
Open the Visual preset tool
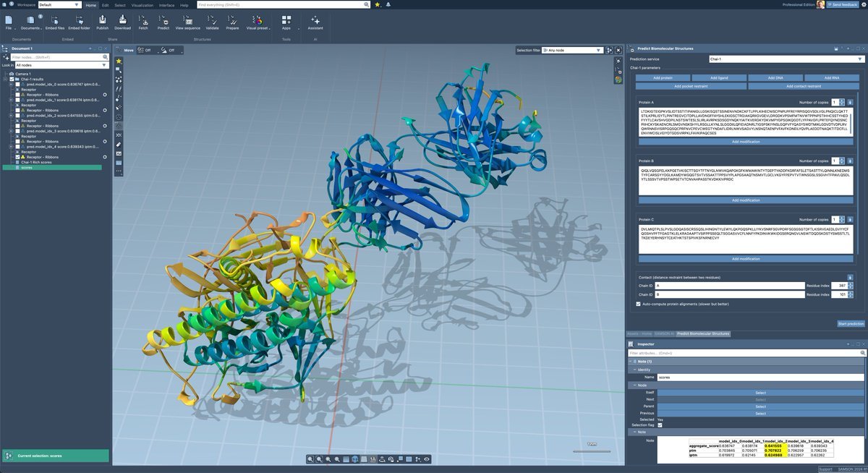pyautogui.click(x=257, y=22)
